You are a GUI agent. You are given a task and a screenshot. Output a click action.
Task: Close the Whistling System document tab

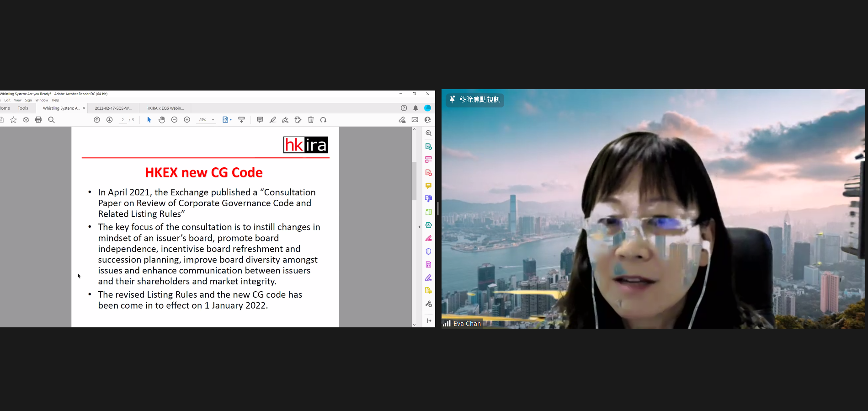tap(84, 108)
